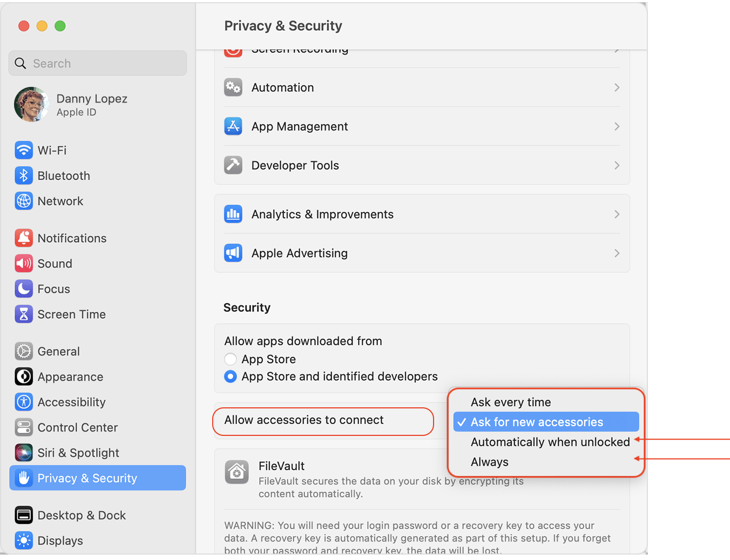Screen dimensions: 730x560
Task: Expand the App Management chevron
Action: [617, 126]
